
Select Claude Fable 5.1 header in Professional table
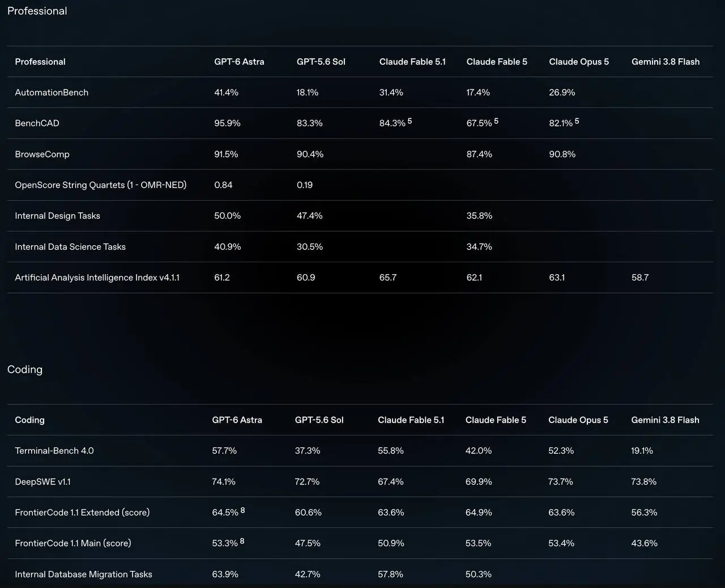tap(412, 62)
